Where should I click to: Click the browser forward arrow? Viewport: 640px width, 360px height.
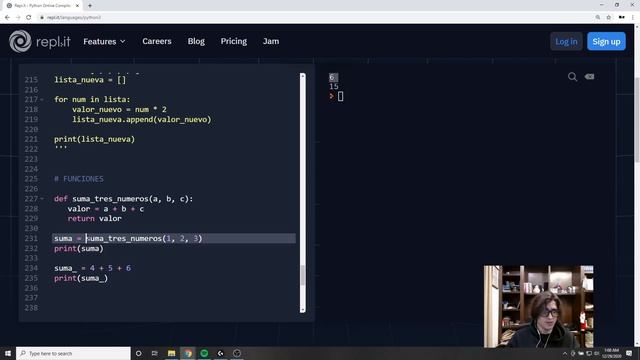pyautogui.click(x=18, y=18)
